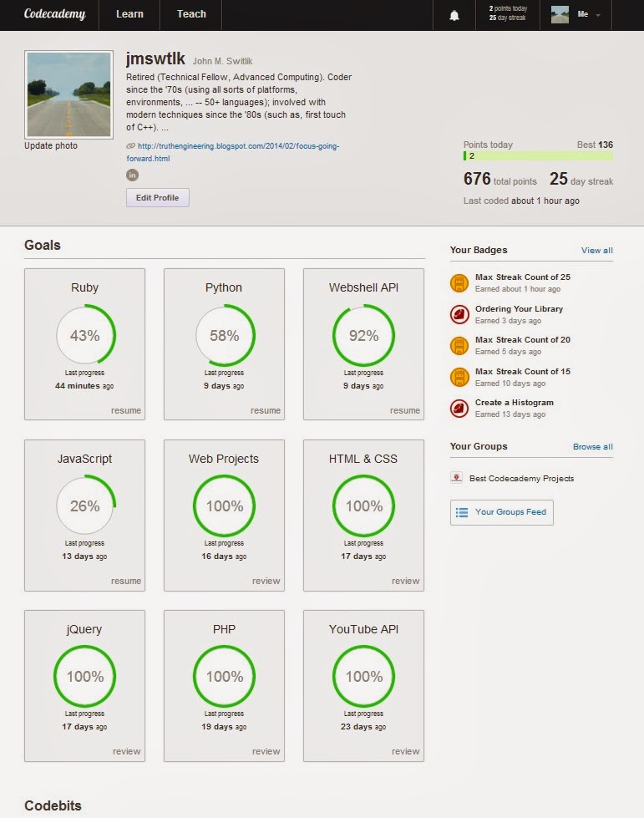Click the Ruby 43% progress ring

[85, 335]
